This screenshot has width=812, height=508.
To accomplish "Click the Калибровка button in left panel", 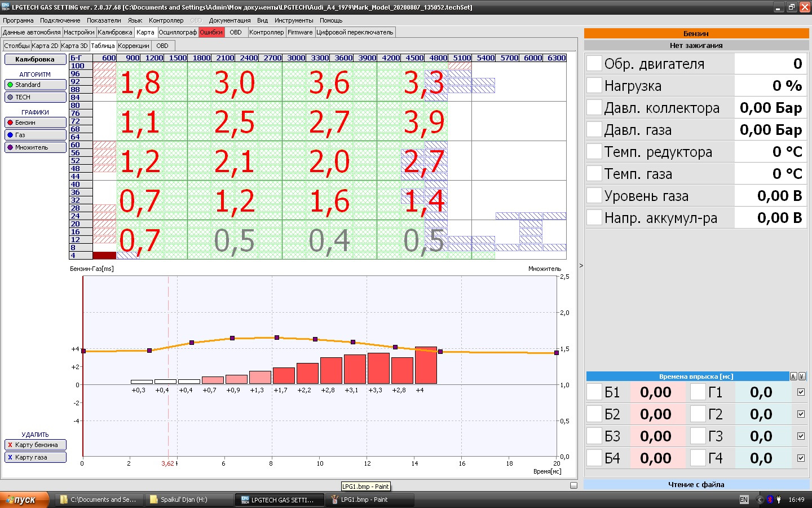I will coord(35,59).
